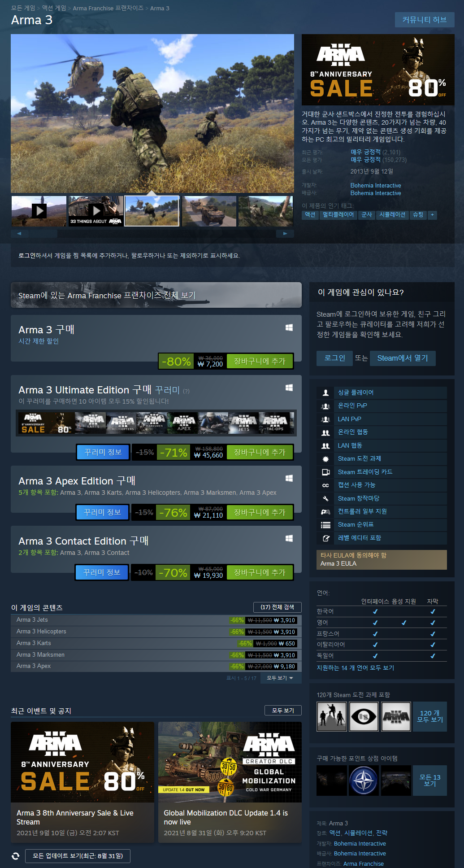This screenshot has height=868, width=464.
Task: Open the Arma 3 EULA notice
Action: (382, 560)
